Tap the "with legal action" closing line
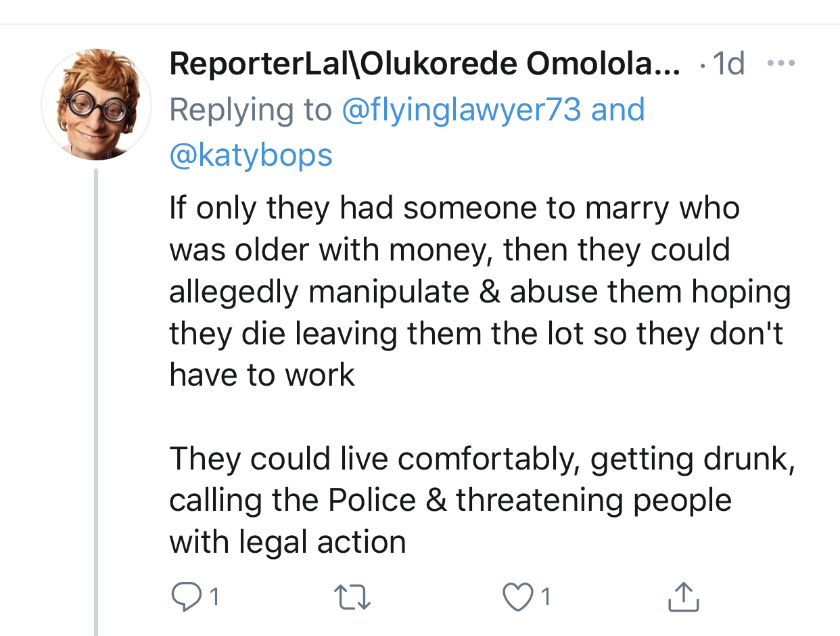 pos(287,542)
